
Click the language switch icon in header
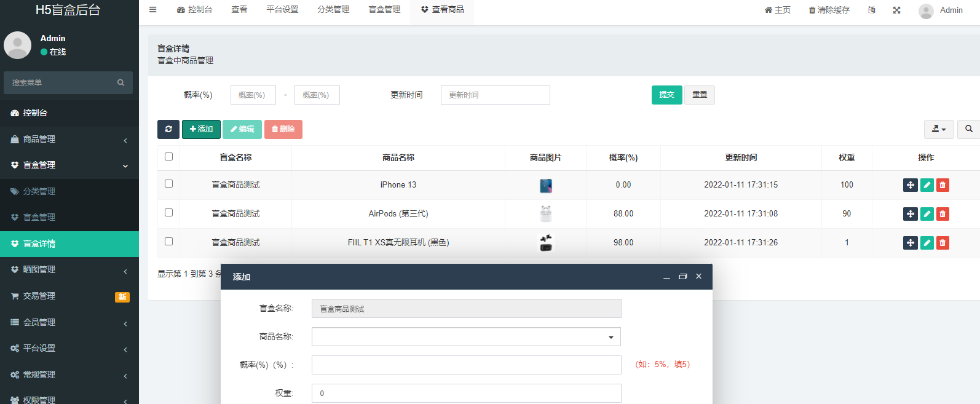pyautogui.click(x=871, y=10)
